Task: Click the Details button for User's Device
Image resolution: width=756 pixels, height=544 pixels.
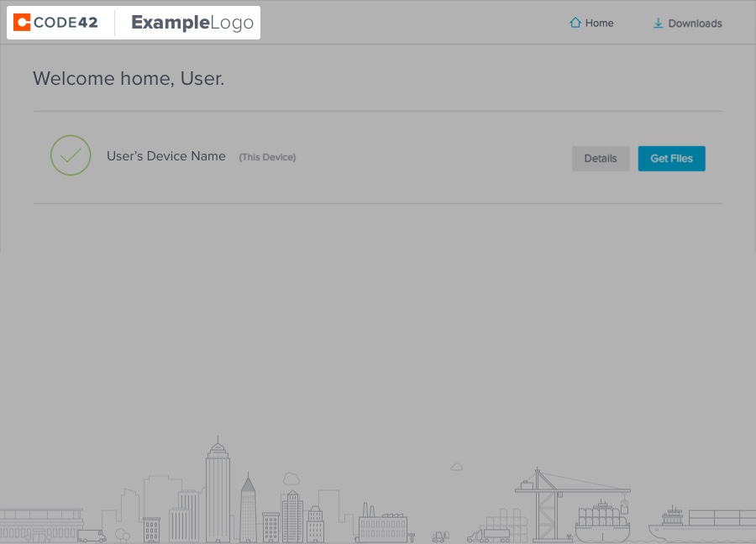Action: point(601,159)
